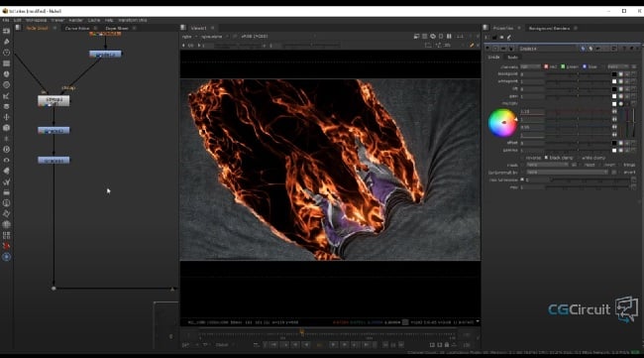Open the Color nodes menu in left toolbar
This screenshot has height=358, width=644.
tap(6, 74)
